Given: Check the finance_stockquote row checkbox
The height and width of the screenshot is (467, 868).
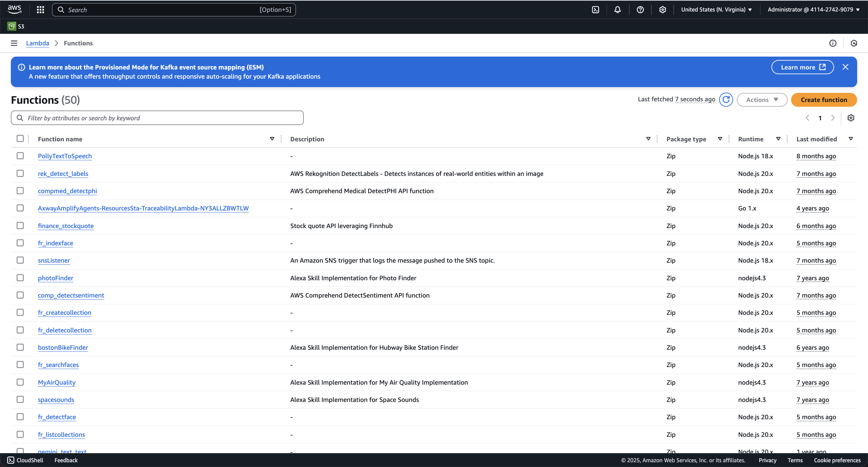Looking at the screenshot, I should pos(20,226).
